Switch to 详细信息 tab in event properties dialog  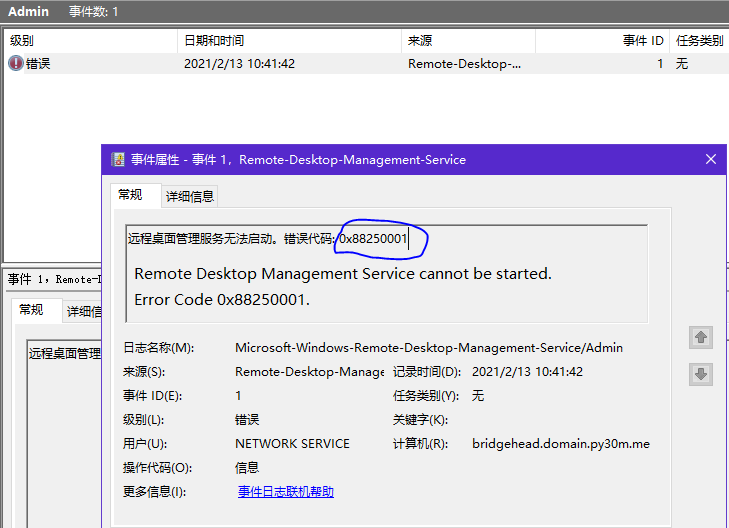190,196
